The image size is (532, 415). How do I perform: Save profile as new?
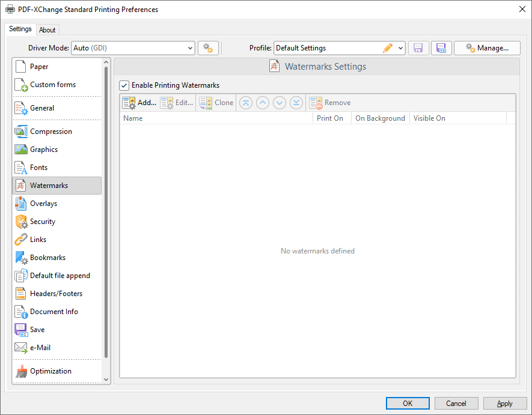tap(441, 48)
